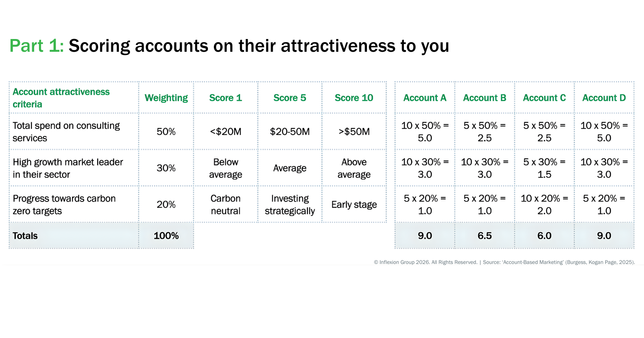Select the 'Account B' column header

click(x=485, y=98)
